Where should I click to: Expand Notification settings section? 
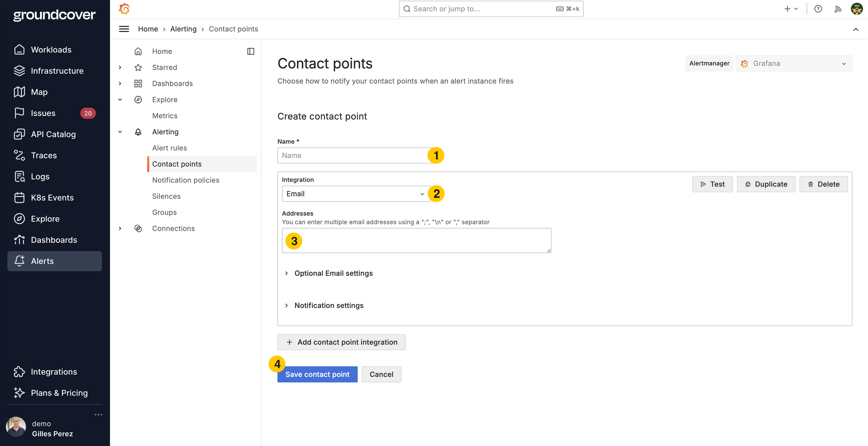328,305
